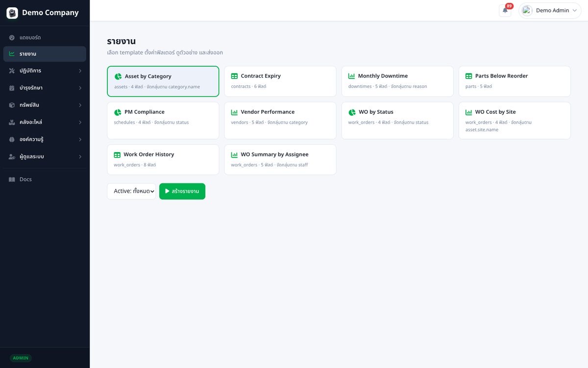Click the ปฏิบัติการ tools icon
The width and height of the screenshot is (588, 368).
pos(12,71)
